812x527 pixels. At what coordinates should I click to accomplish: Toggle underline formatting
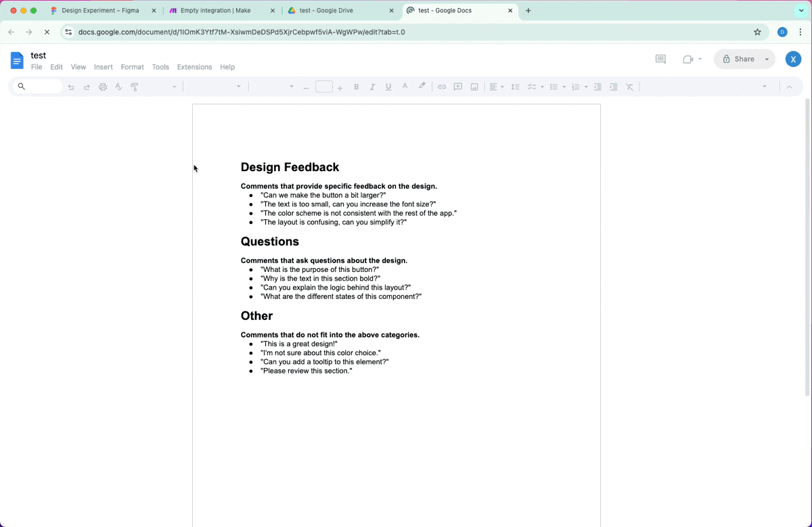(388, 87)
